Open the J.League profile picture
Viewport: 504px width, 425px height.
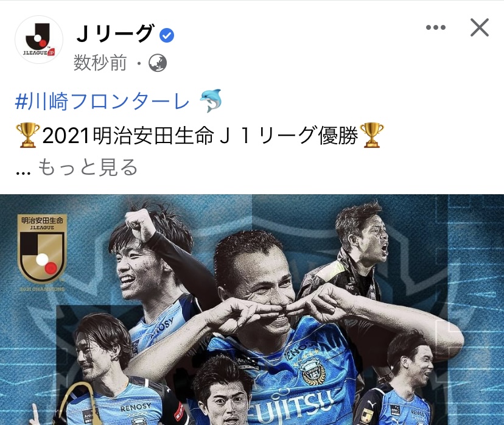pyautogui.click(x=39, y=40)
